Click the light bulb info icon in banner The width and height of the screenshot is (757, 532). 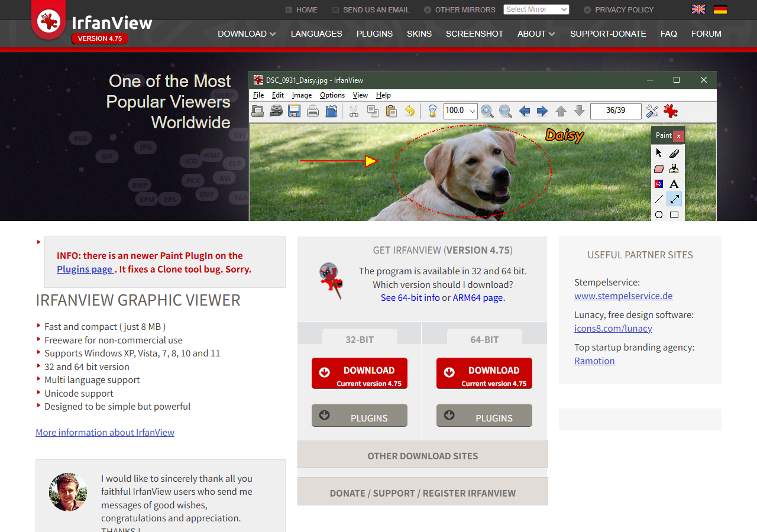click(x=432, y=111)
